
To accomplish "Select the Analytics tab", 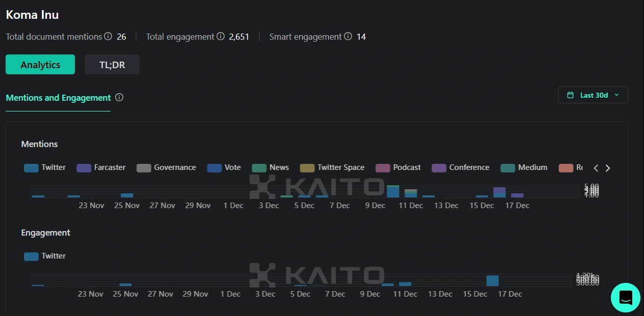I will (40, 64).
